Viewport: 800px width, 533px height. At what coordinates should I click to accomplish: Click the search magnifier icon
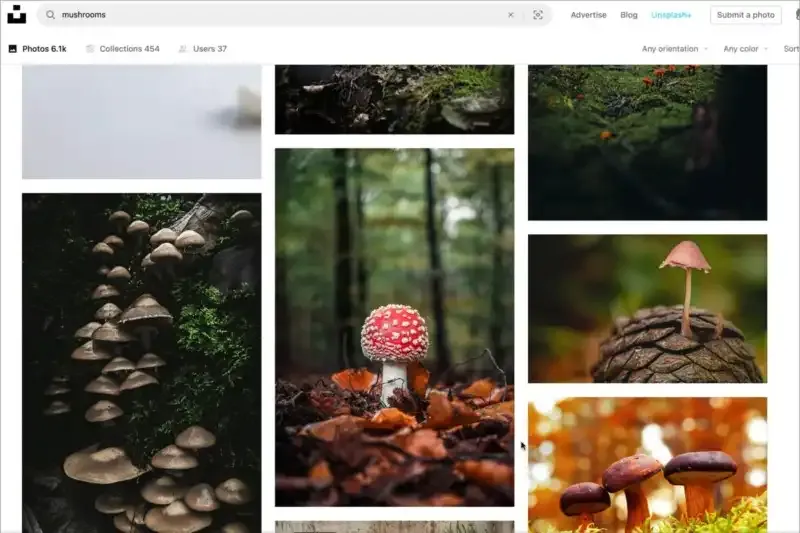[51, 15]
